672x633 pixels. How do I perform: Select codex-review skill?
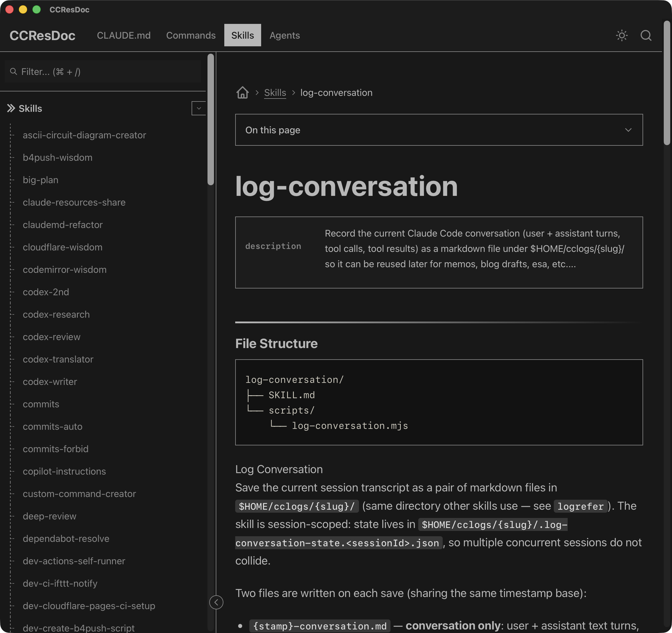(x=51, y=337)
